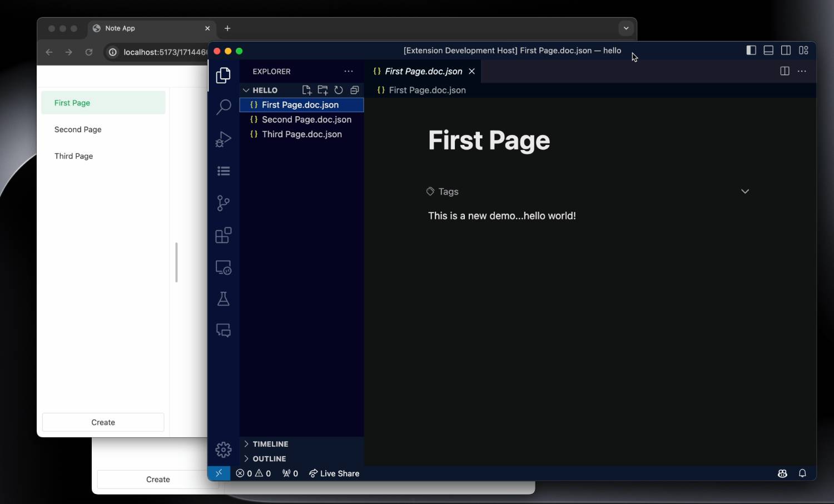The width and height of the screenshot is (834, 504).
Task: Select Third Page in Note App sidebar
Action: pos(103,156)
